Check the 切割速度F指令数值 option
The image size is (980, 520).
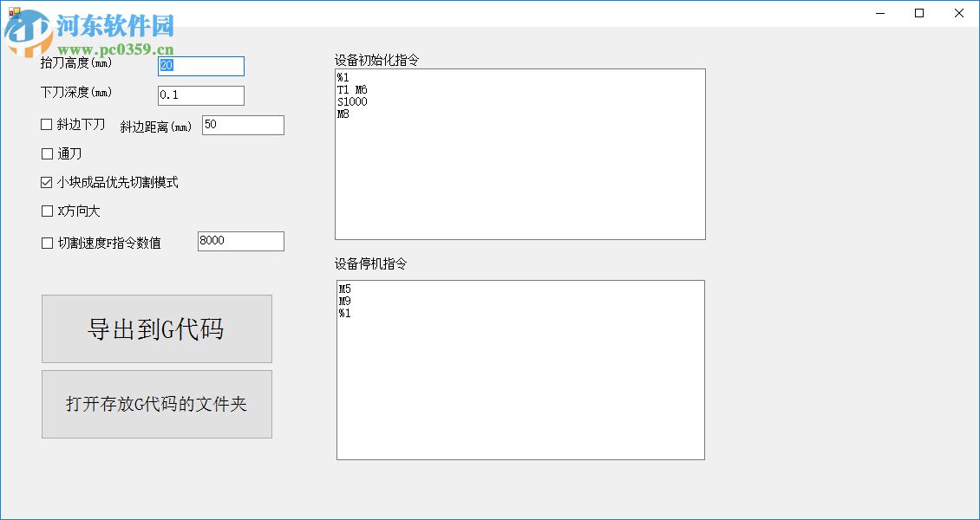46,244
